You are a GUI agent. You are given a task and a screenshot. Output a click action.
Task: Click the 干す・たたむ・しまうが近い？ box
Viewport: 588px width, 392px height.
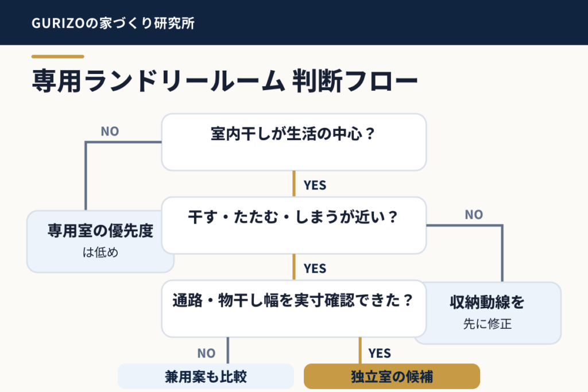pos(293,225)
